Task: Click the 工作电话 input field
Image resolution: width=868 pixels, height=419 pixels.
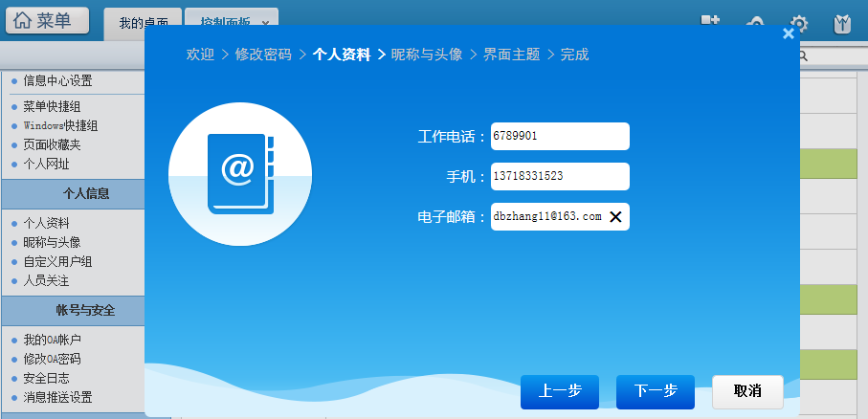Action: click(560, 137)
